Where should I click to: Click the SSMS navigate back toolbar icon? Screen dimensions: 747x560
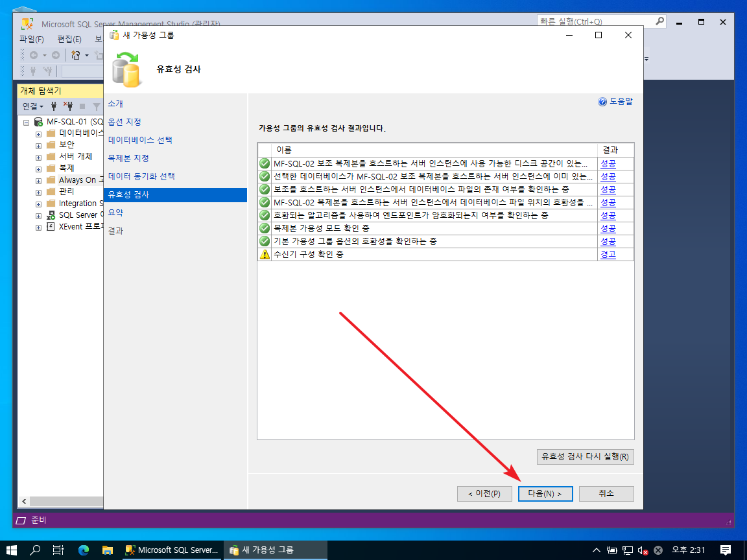tap(34, 55)
